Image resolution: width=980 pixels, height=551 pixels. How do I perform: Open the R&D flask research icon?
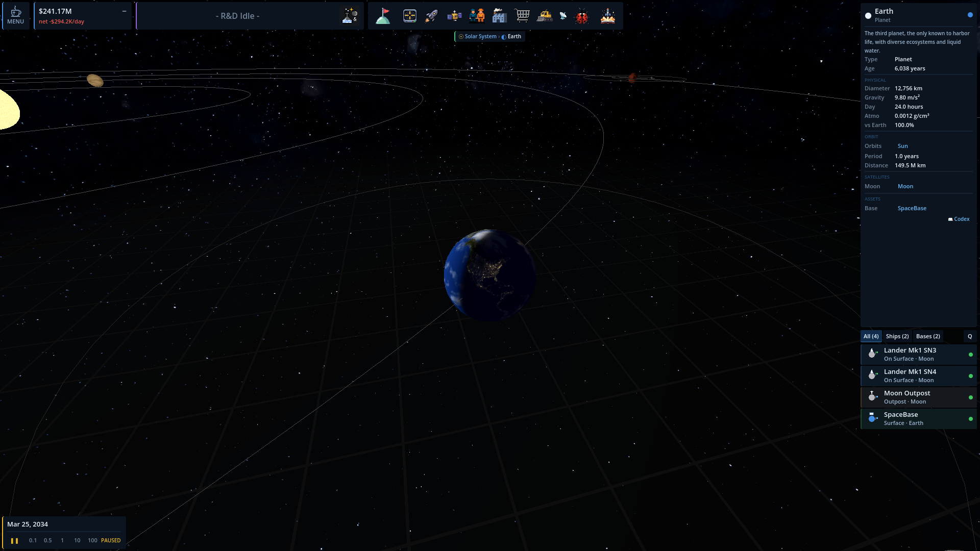tap(350, 16)
